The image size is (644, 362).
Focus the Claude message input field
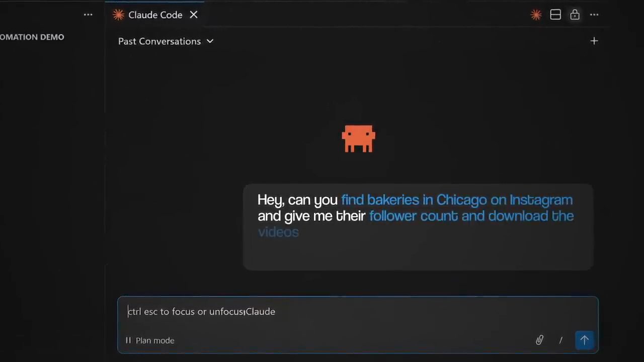tap(358, 312)
